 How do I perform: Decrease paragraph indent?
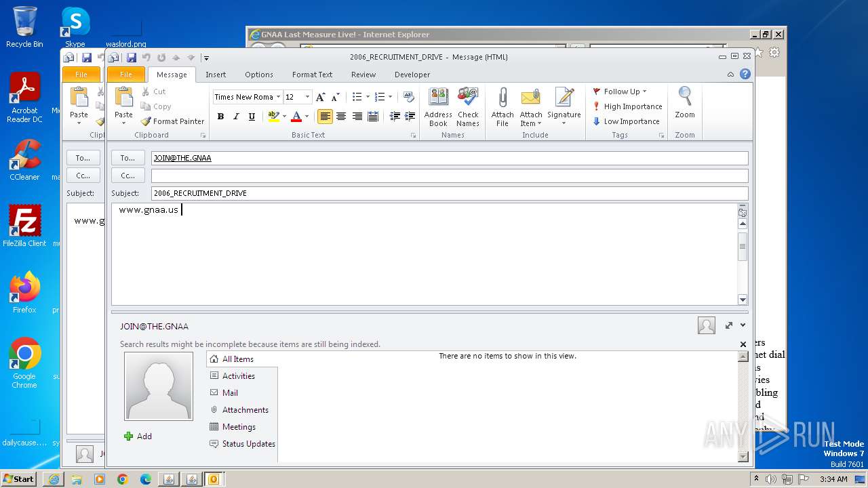click(x=395, y=117)
